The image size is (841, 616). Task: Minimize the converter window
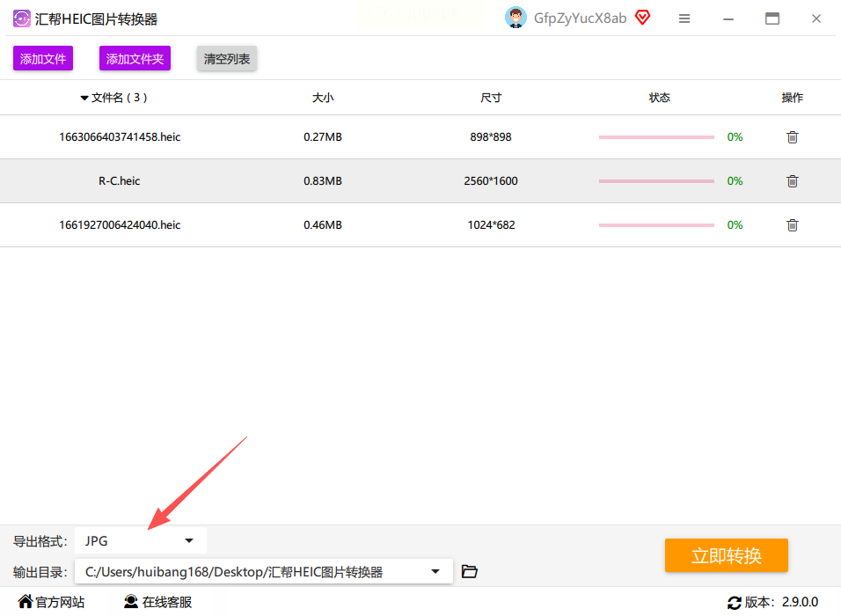coord(728,18)
